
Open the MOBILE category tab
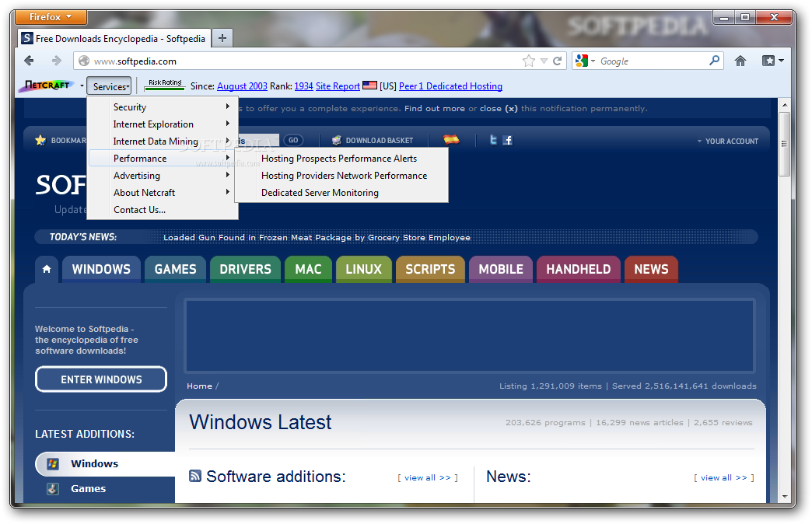tap(501, 269)
